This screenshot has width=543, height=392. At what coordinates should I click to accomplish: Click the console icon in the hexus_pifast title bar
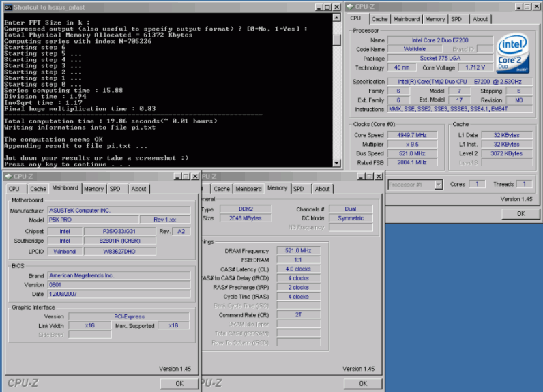[x=8, y=7]
